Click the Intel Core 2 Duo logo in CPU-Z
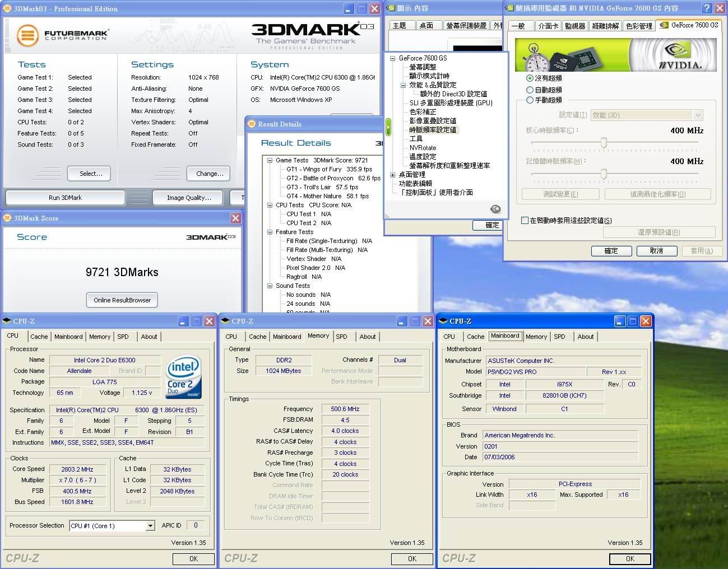Image resolution: width=728 pixels, height=569 pixels. pos(183,378)
